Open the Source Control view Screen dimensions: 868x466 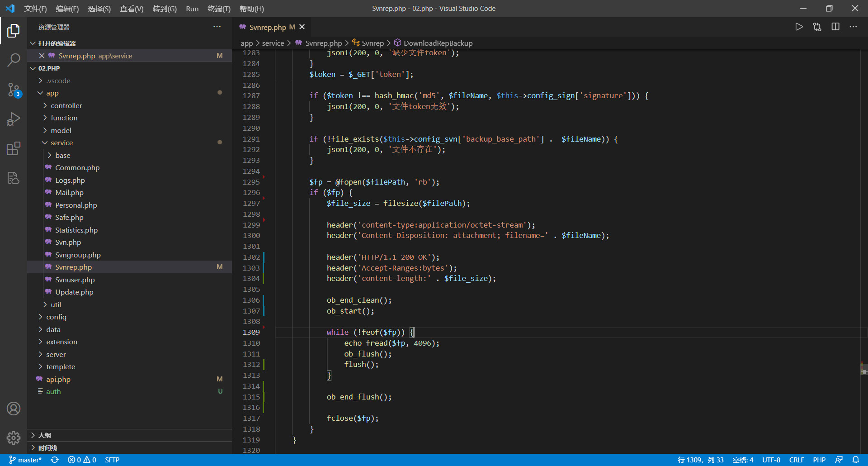[x=14, y=90]
